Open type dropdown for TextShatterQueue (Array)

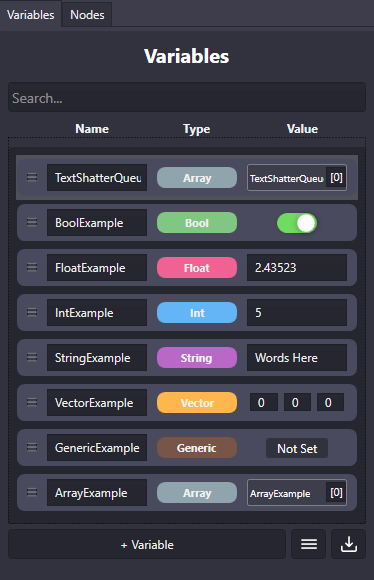click(x=197, y=178)
